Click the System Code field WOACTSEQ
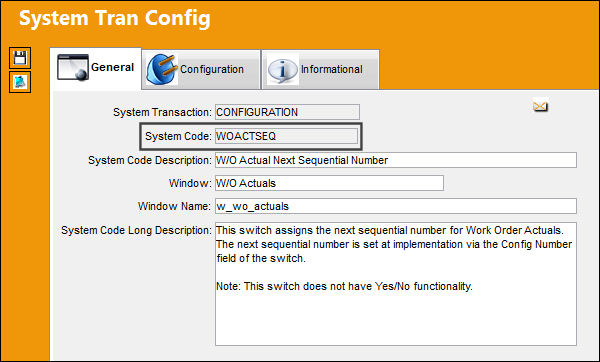The height and width of the screenshot is (362, 600). (286, 136)
